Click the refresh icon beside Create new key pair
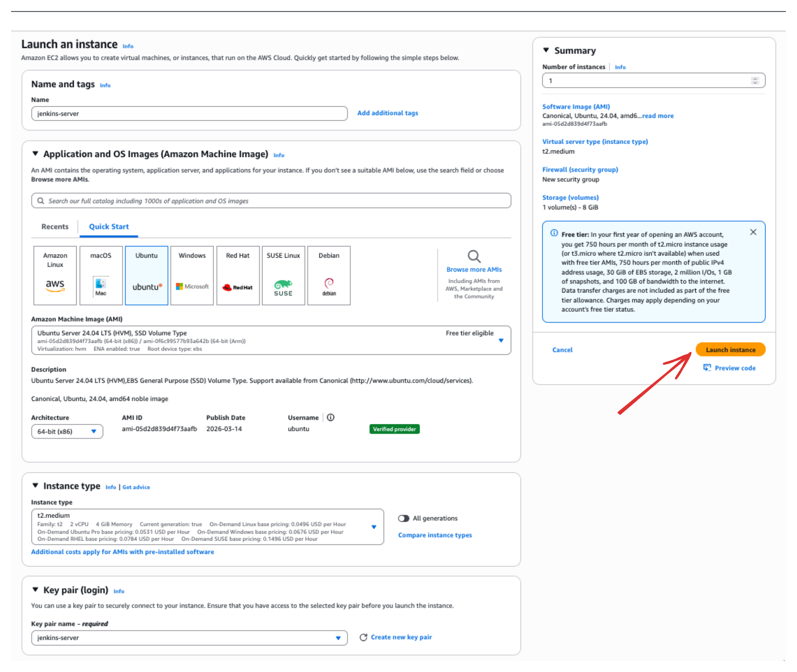The height and width of the screenshot is (672, 797). coord(364,638)
